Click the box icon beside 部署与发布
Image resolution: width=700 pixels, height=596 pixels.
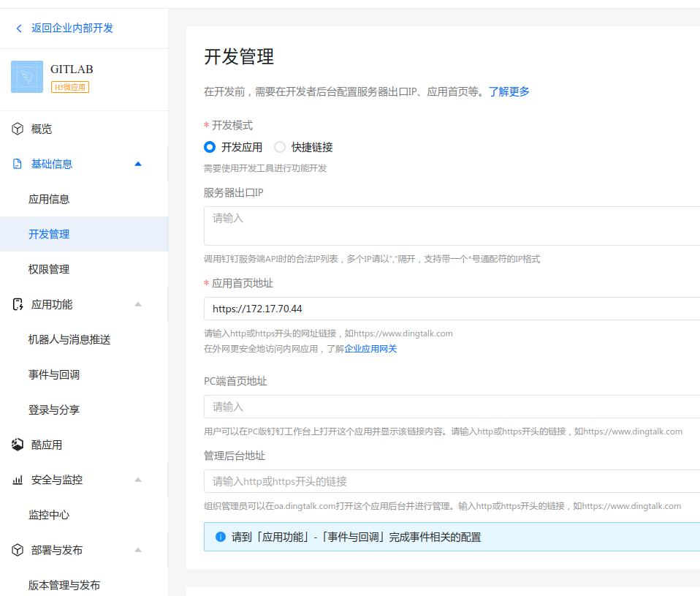[18, 550]
